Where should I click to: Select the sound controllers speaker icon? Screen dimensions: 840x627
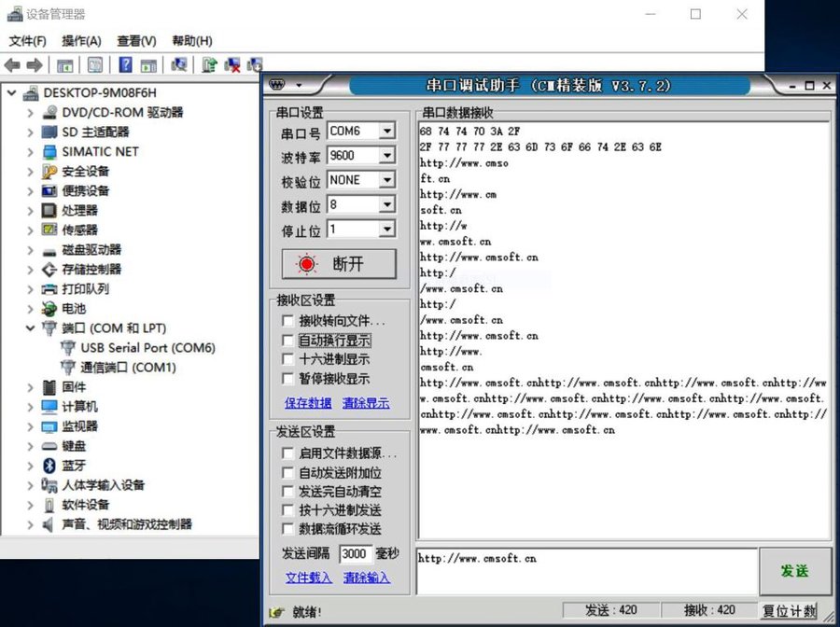pyautogui.click(x=49, y=524)
